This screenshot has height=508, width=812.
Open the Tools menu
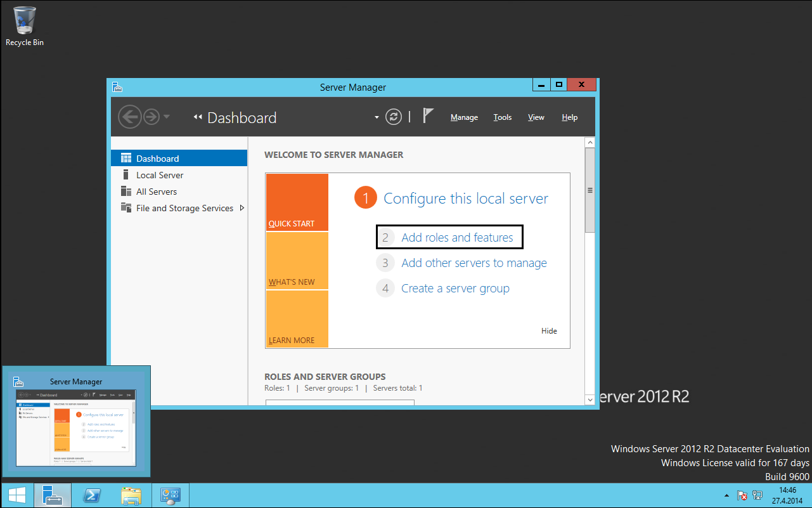click(x=503, y=117)
